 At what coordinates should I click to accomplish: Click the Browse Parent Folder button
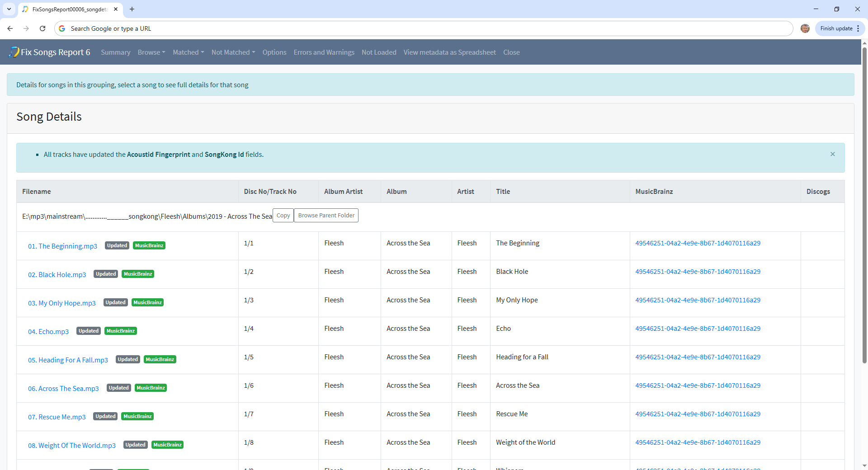coord(326,216)
